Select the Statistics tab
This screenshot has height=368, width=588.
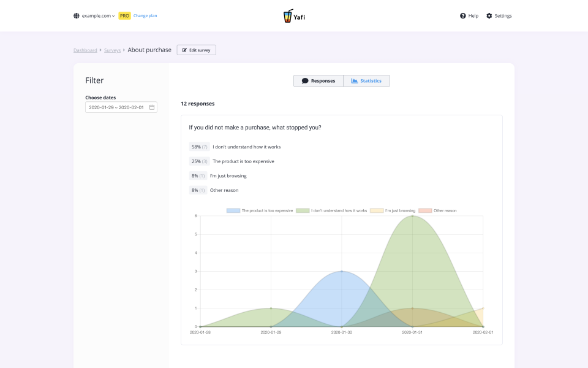(x=366, y=81)
